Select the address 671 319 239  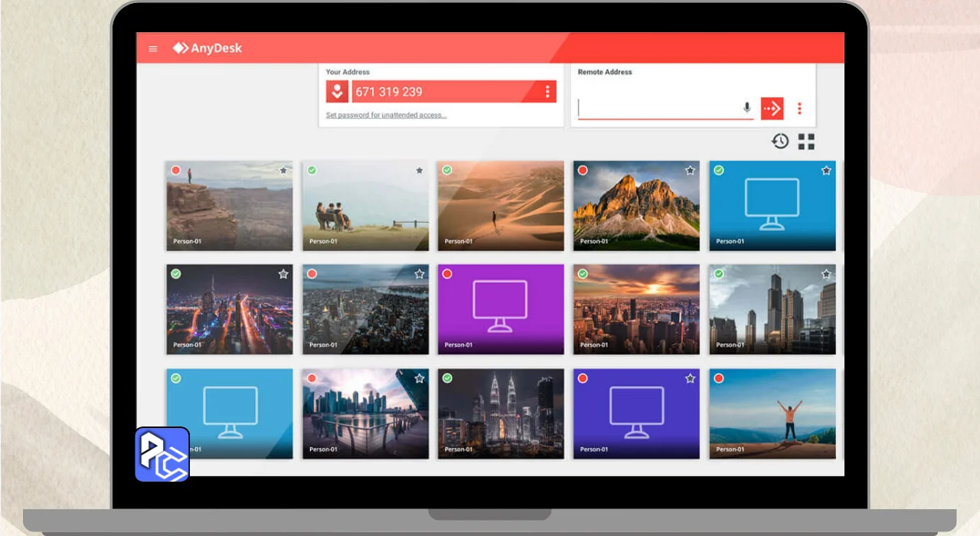389,92
